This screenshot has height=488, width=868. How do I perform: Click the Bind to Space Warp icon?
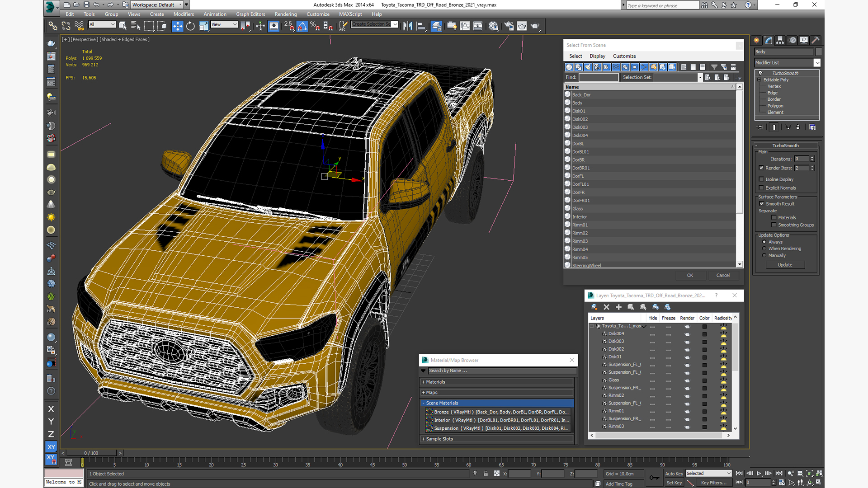pos(79,26)
